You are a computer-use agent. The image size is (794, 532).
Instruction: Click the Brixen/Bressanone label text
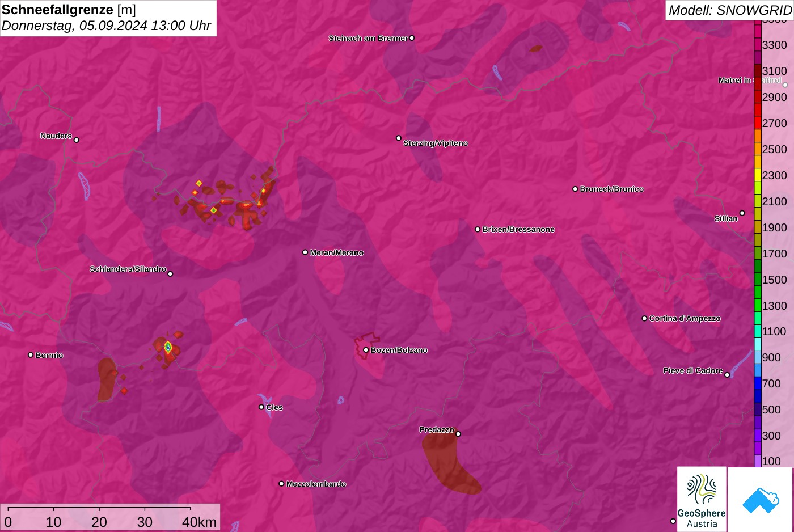tap(518, 229)
